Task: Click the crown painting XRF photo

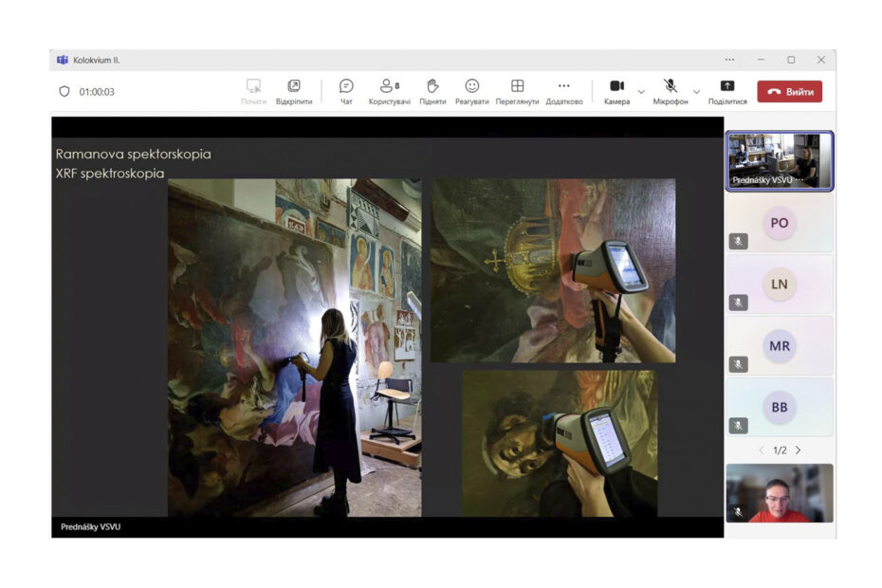Action: pos(553,270)
